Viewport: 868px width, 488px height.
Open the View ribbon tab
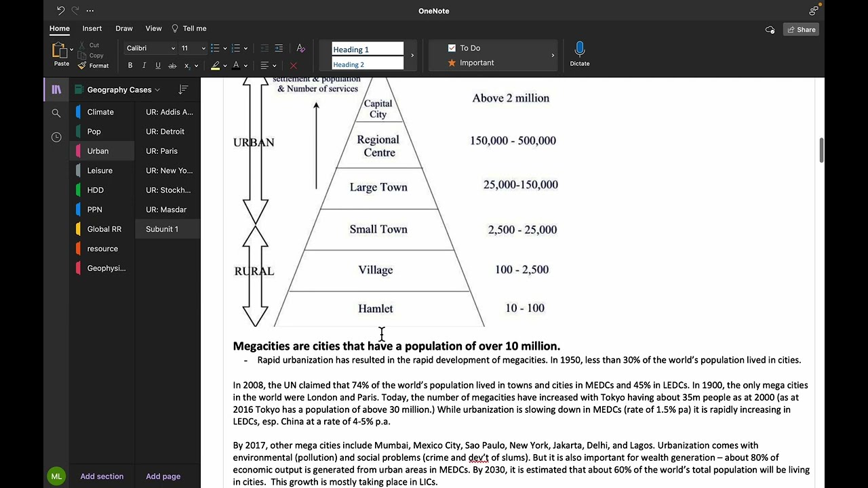pos(153,28)
